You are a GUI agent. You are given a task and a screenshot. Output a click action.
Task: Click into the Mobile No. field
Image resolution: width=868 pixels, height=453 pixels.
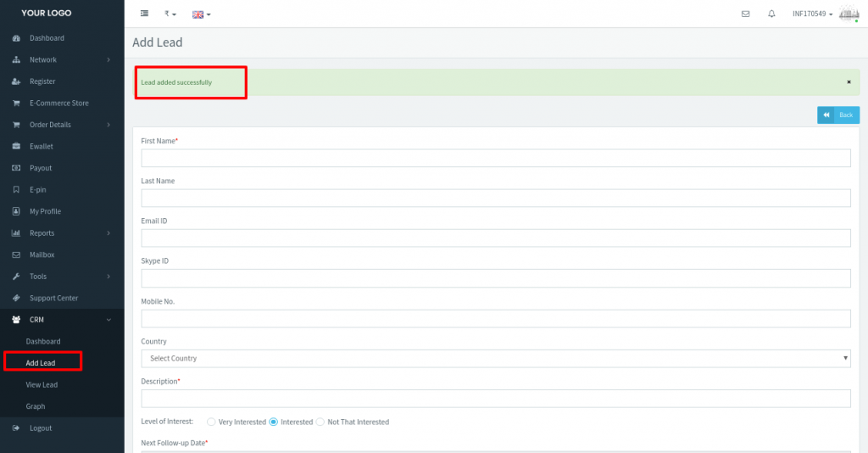pyautogui.click(x=495, y=318)
